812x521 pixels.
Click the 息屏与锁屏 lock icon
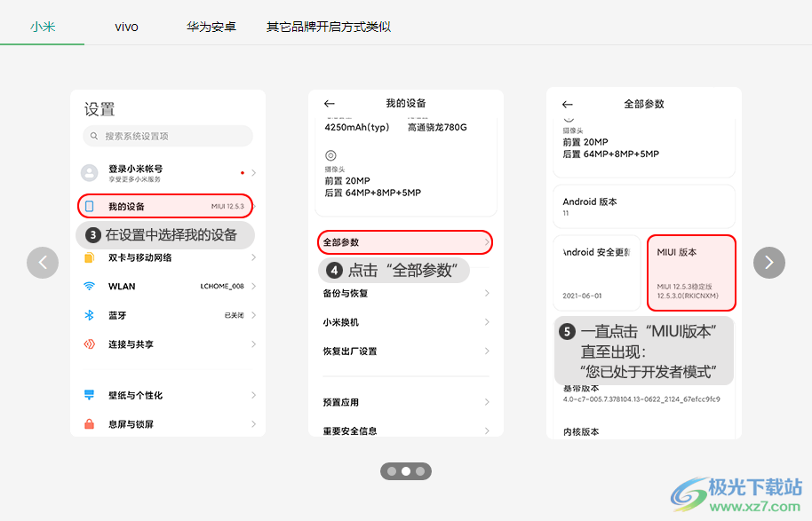click(x=89, y=424)
